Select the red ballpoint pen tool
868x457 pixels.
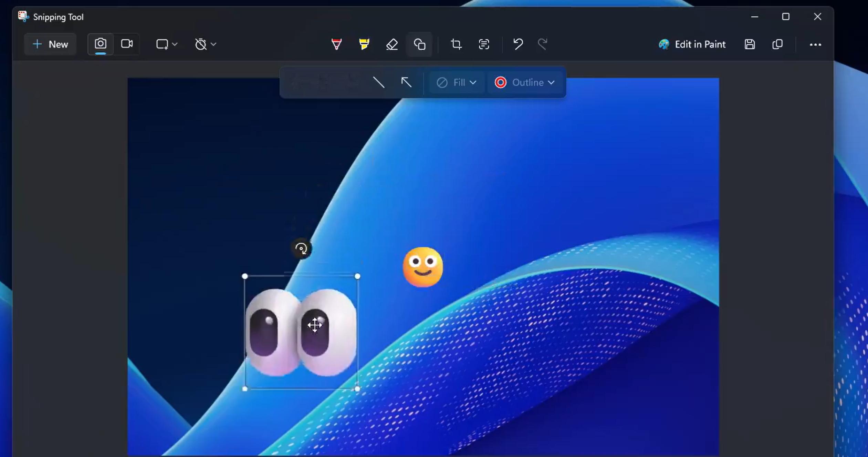(336, 44)
